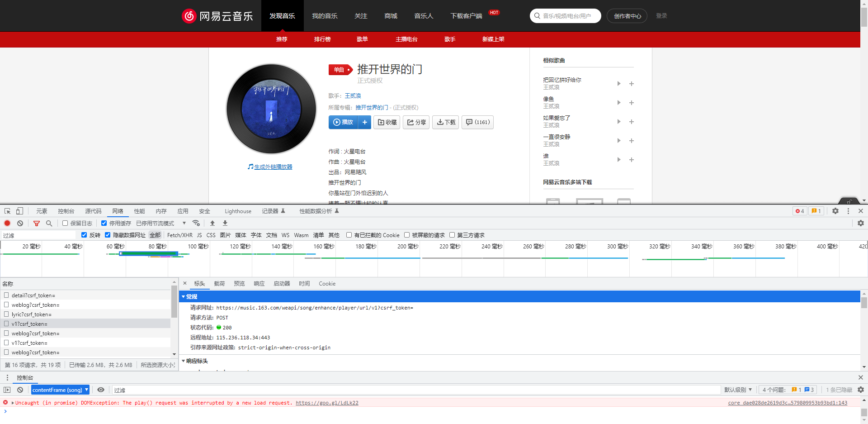Open drawer kebab menu beside 控制台
Screen dimensions: 868x424
coord(7,377)
